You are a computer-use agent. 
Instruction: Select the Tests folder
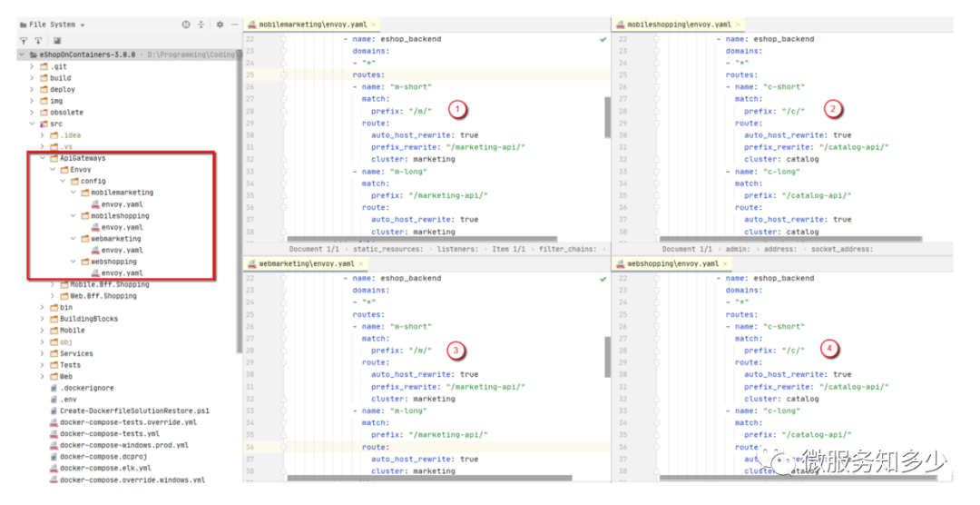click(70, 365)
